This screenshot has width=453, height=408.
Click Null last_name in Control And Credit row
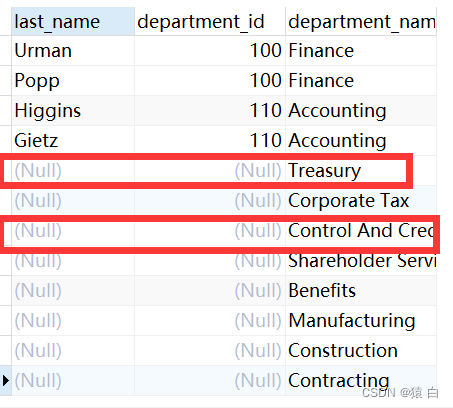[73, 231]
